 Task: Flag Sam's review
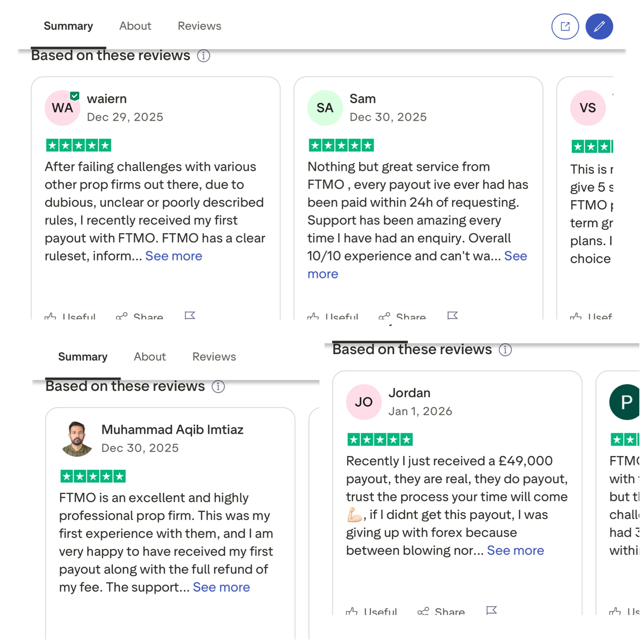click(453, 315)
